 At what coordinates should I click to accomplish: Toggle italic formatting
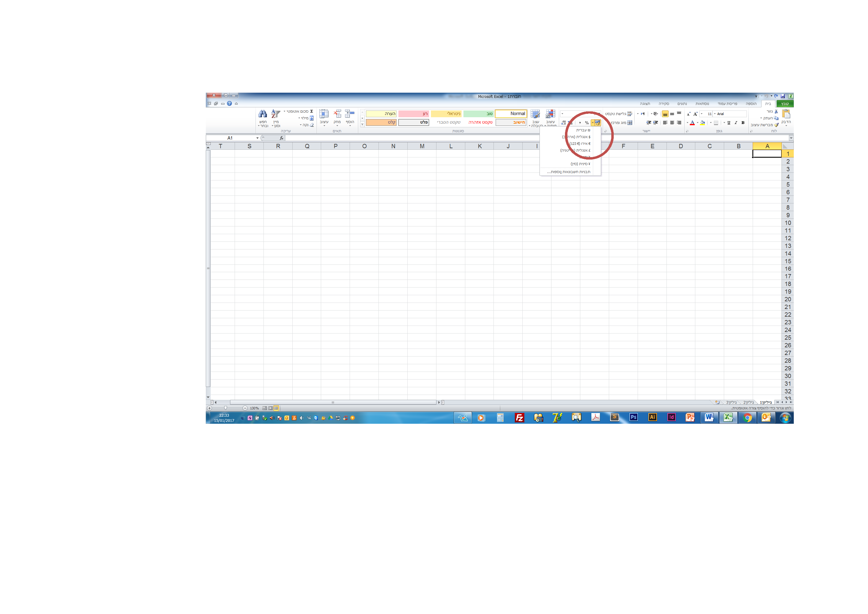tap(736, 122)
